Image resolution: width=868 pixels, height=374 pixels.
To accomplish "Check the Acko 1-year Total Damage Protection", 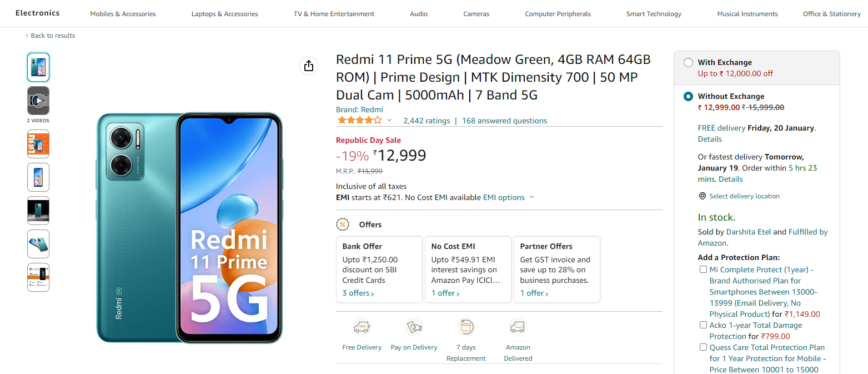I will [703, 325].
